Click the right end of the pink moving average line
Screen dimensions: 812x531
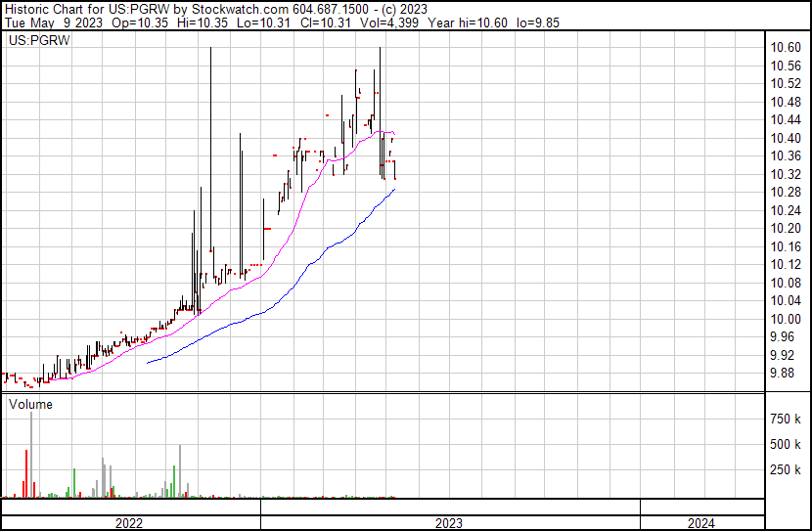click(394, 133)
